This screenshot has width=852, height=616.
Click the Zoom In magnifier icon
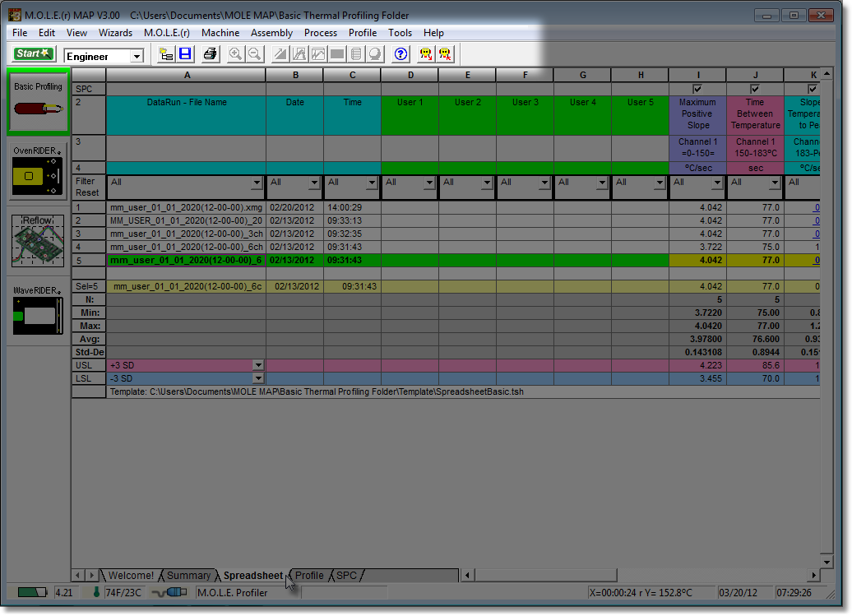pos(235,54)
